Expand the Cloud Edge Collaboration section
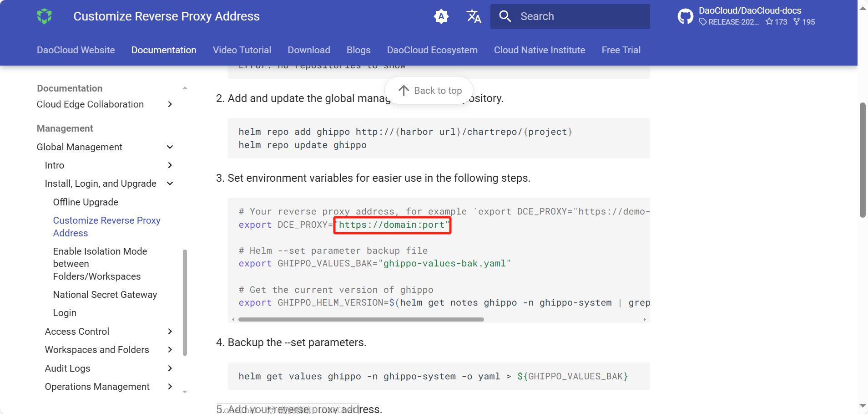This screenshot has height=414, width=868. (x=170, y=104)
